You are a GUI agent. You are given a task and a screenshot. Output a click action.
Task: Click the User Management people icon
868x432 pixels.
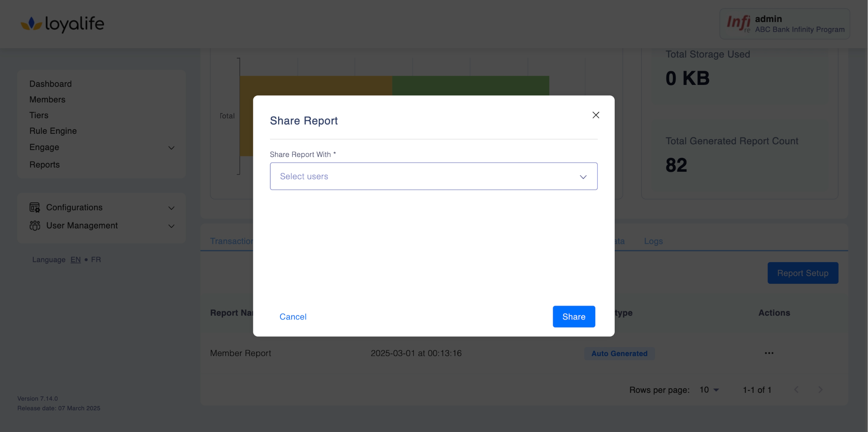pos(35,226)
